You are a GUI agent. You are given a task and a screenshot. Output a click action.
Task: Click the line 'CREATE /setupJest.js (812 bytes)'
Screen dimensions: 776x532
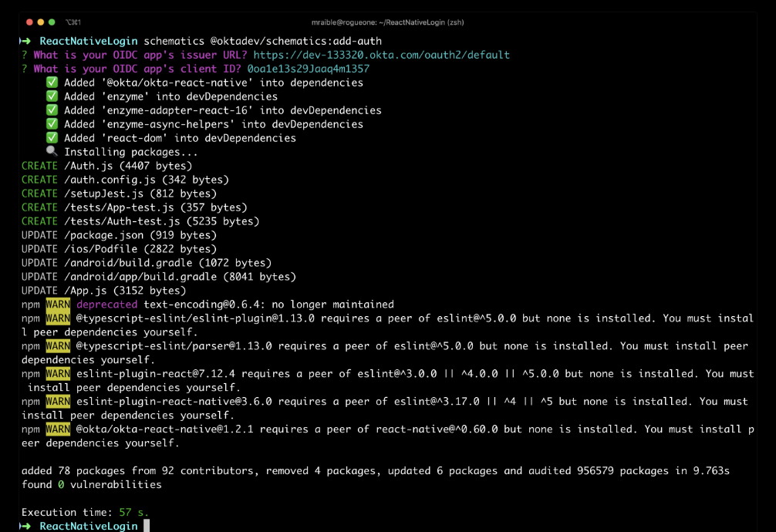120,194
